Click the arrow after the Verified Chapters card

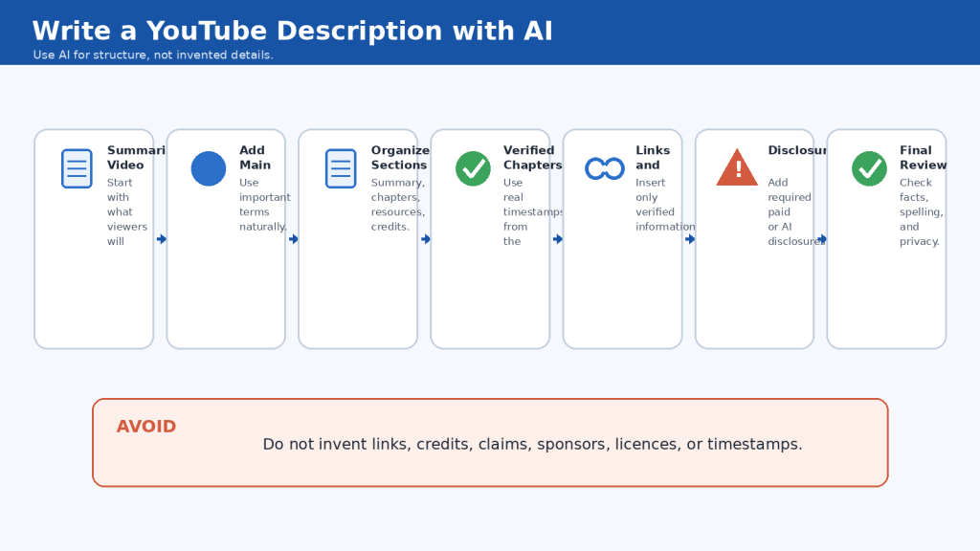click(558, 239)
